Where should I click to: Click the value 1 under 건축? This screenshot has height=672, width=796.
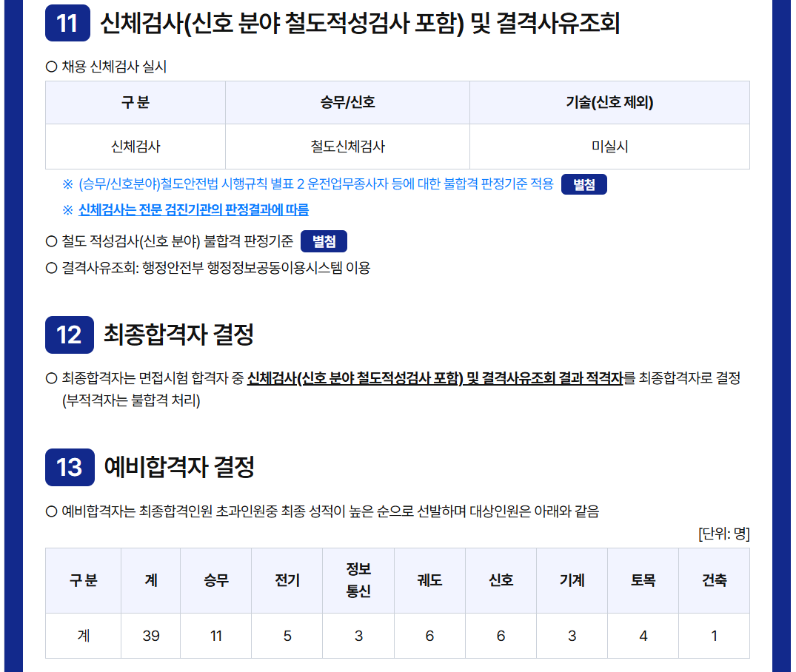coord(715,636)
